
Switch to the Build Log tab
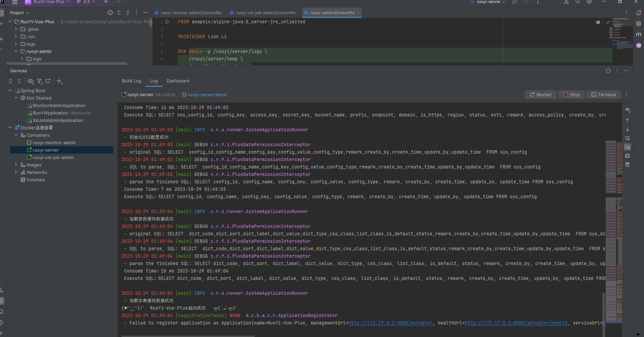(132, 81)
